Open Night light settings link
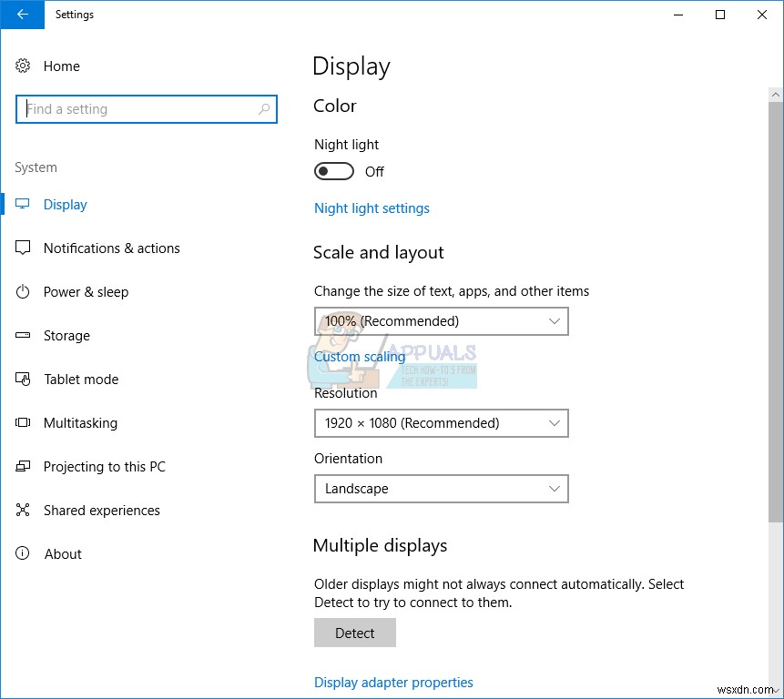Viewport: 784px width, 699px height. 372,208
